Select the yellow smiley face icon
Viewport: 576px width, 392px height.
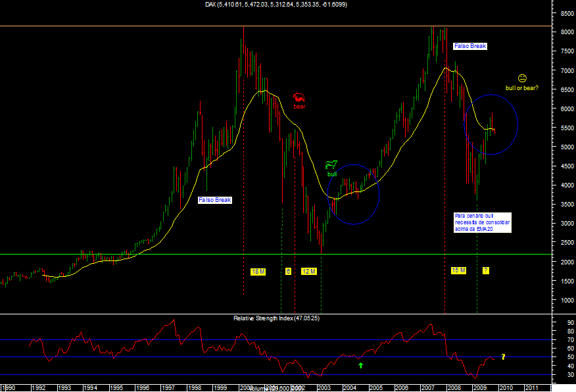[x=522, y=78]
